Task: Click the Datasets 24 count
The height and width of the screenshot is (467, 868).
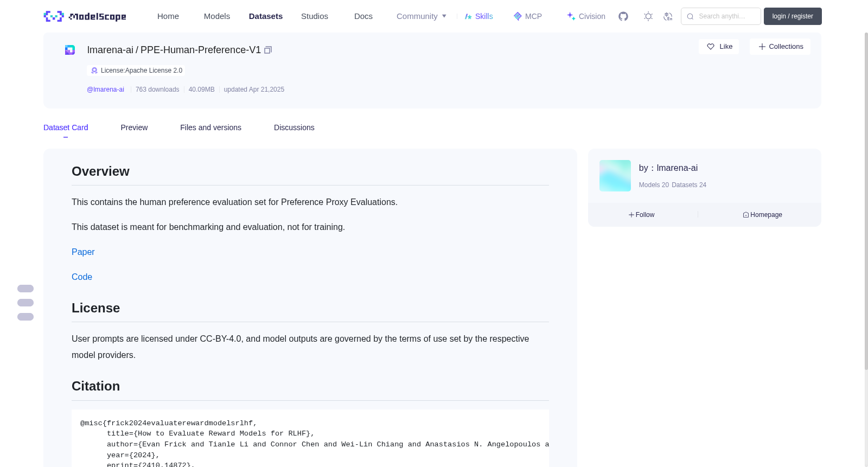Action: click(x=689, y=185)
